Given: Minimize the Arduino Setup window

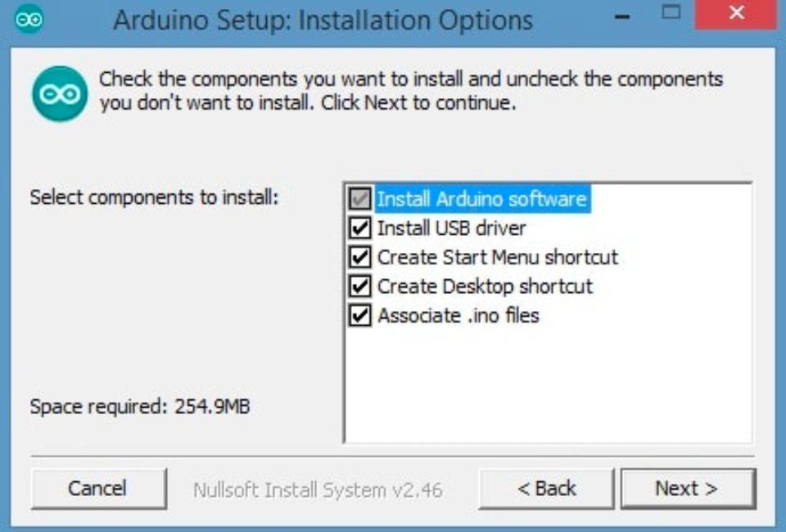Looking at the screenshot, I should tap(622, 15).
